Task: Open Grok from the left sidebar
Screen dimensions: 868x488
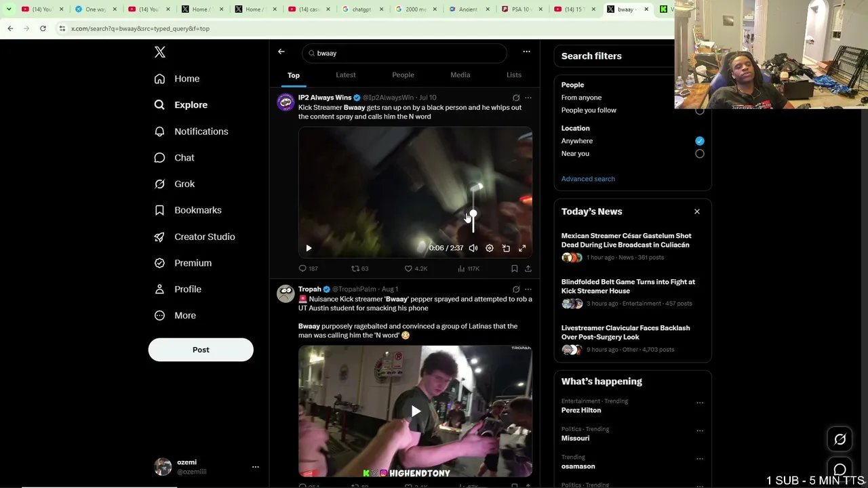Action: pyautogui.click(x=175, y=184)
